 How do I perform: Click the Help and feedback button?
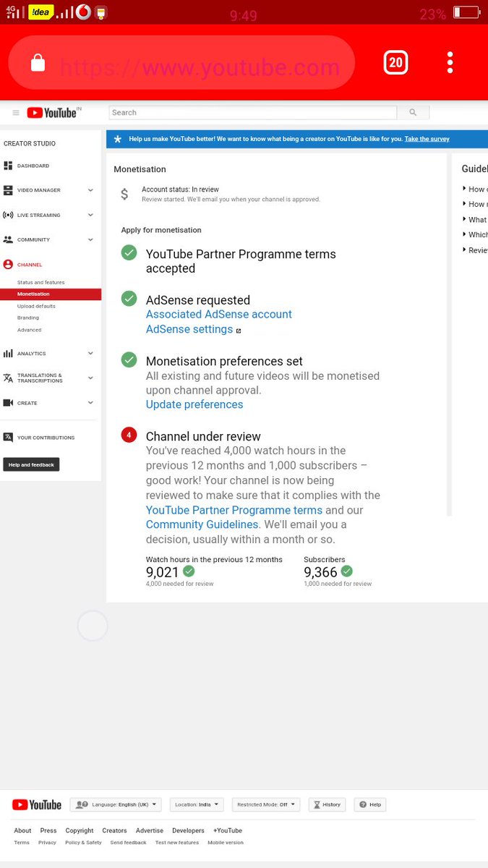point(31,464)
